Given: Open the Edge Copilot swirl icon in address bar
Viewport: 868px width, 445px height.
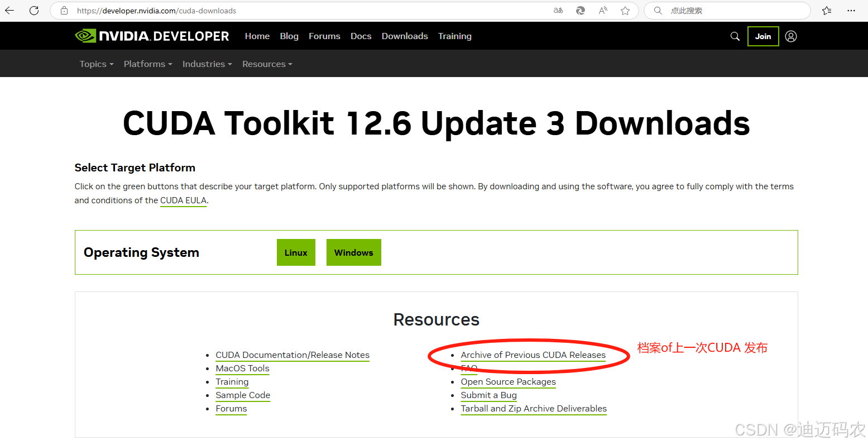Looking at the screenshot, I should [x=581, y=11].
